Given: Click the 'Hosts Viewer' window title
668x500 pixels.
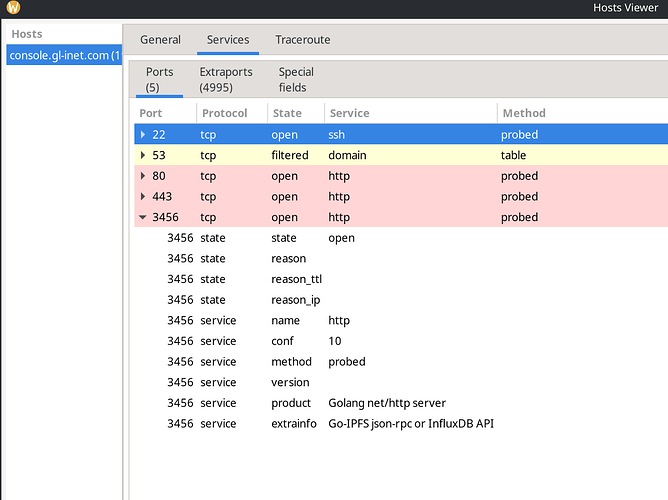Looking at the screenshot, I should pyautogui.click(x=625, y=8).
